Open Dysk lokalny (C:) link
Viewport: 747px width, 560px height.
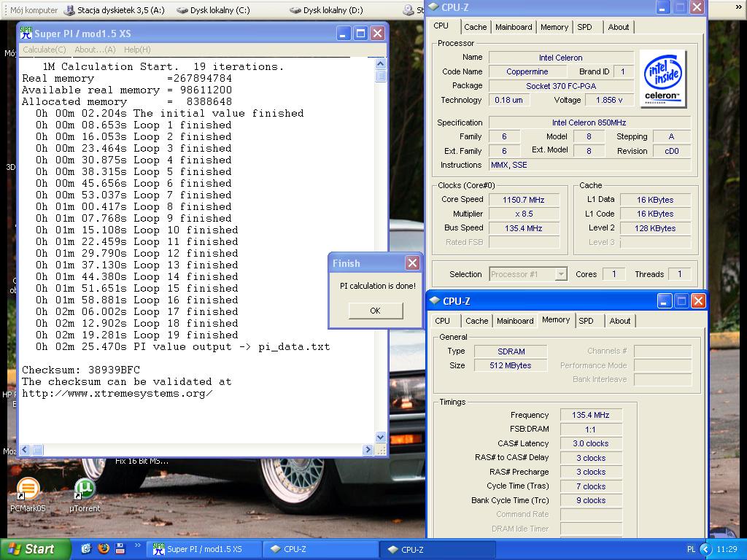214,10
